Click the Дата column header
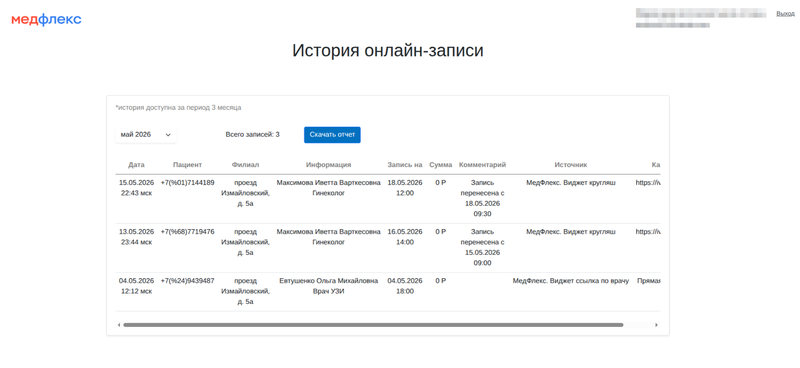800x368 pixels. click(x=136, y=165)
